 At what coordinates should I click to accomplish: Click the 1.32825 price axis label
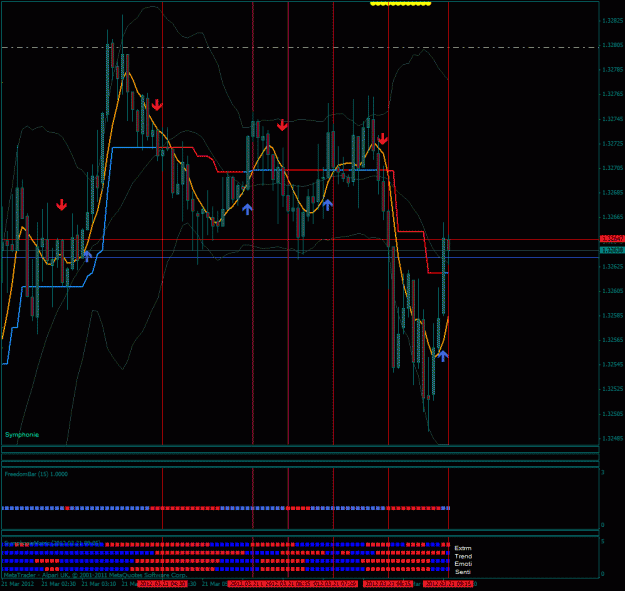(613, 20)
